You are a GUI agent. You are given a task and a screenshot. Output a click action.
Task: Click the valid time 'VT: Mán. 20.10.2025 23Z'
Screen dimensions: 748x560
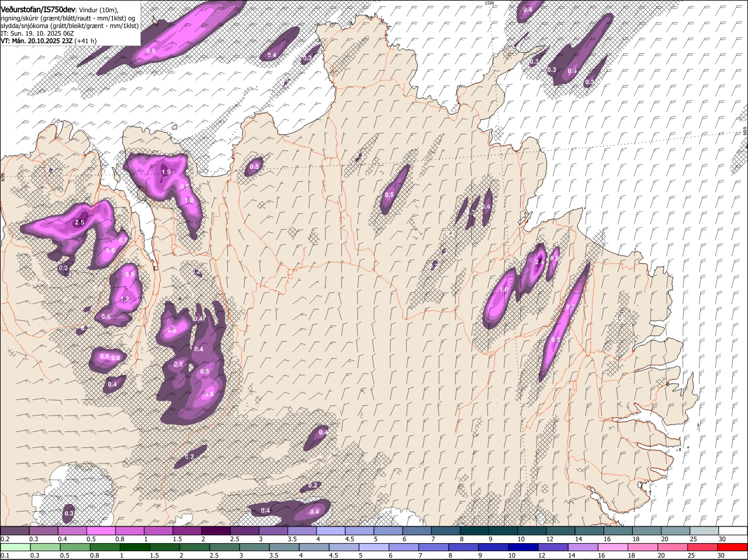point(36,41)
